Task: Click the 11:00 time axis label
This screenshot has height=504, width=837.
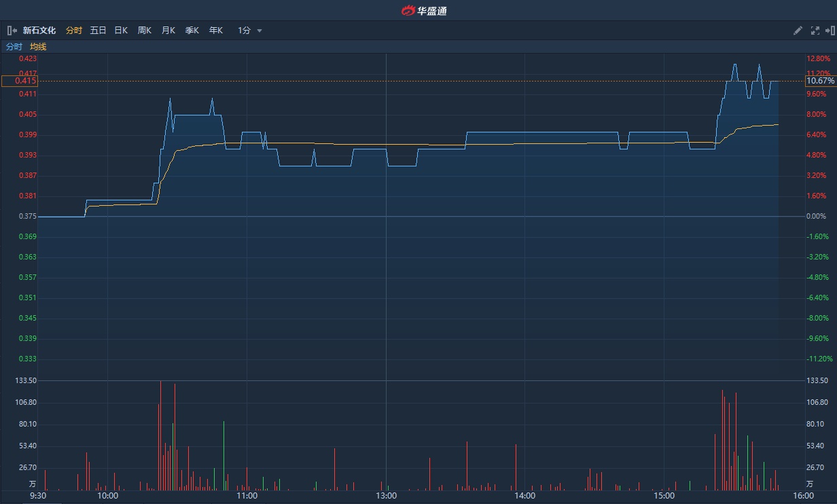Action: point(247,496)
